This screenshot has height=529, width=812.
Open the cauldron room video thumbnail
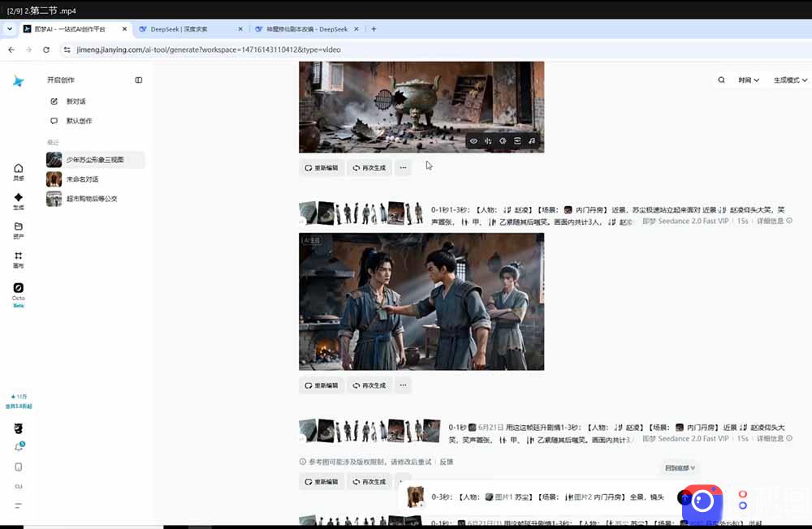pyautogui.click(x=421, y=106)
